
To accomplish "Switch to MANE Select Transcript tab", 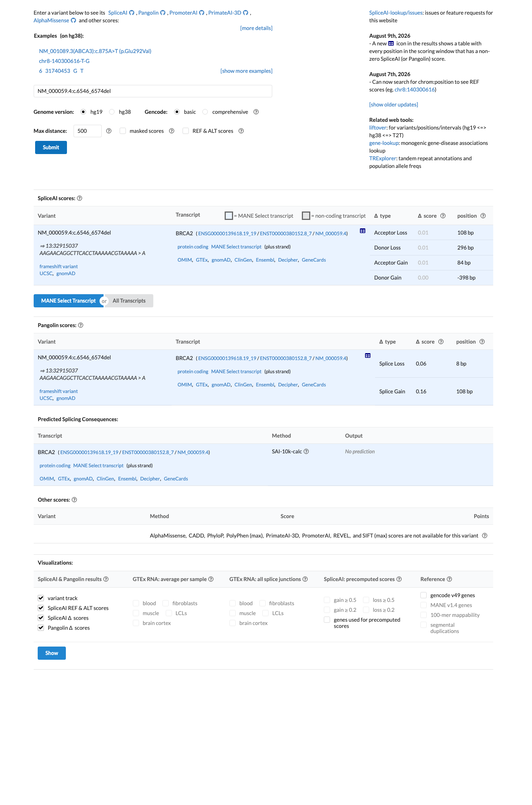I will tap(68, 301).
